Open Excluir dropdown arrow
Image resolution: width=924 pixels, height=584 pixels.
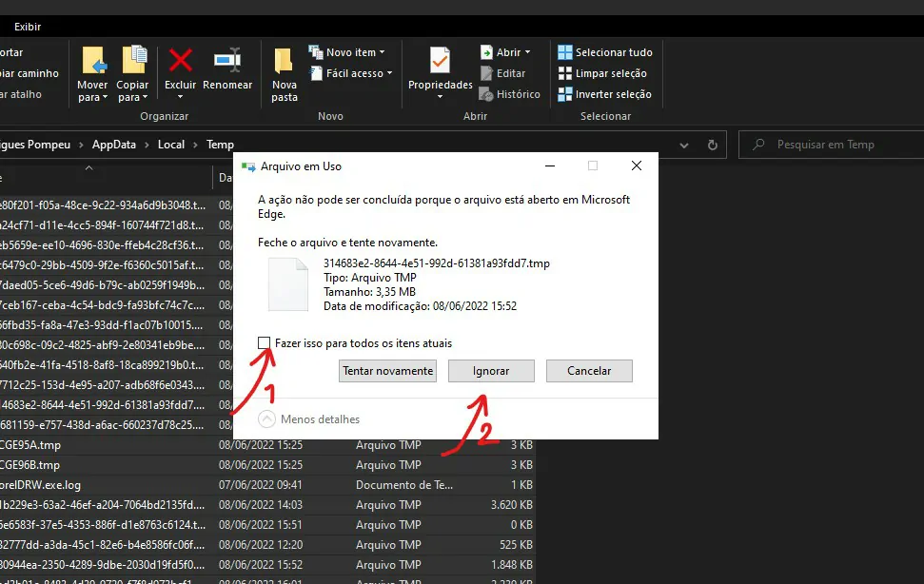180,97
